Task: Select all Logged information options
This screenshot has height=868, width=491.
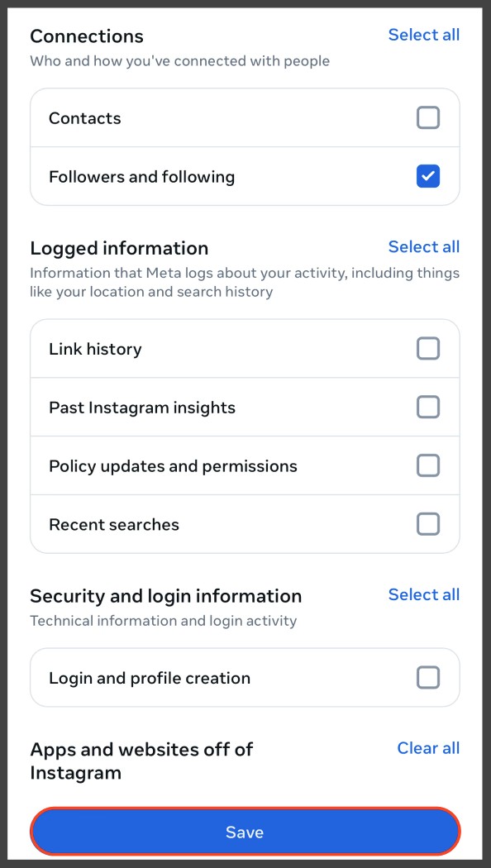Action: point(424,246)
